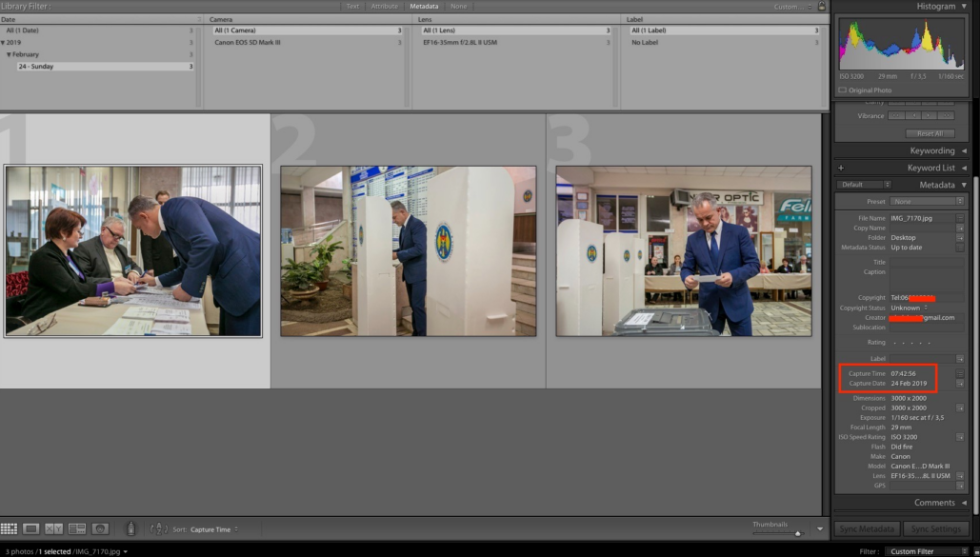980x557 pixels.
Task: Click the Sync Metadata button
Action: pos(867,528)
